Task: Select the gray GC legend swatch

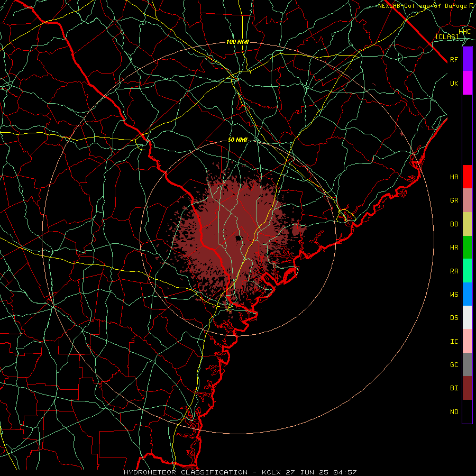Action: 467,364
